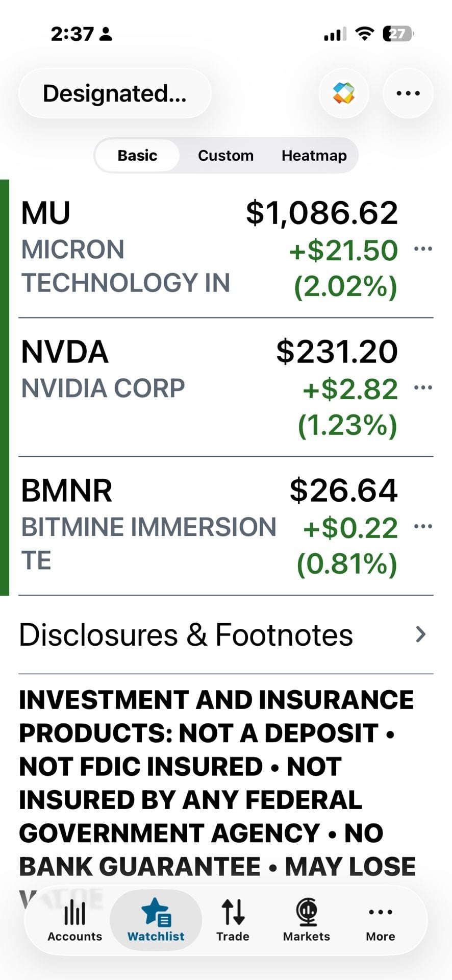Open the Accounts tab icon
Viewport: 452px width, 980px height.
(x=74, y=913)
